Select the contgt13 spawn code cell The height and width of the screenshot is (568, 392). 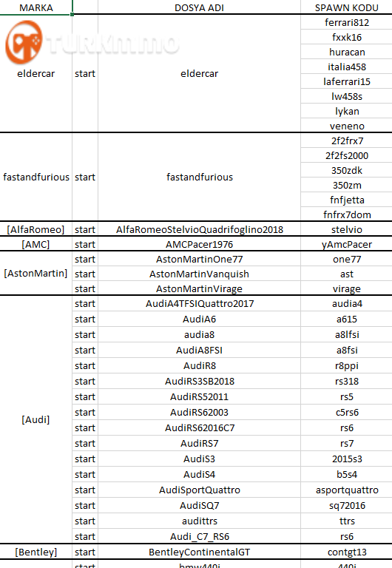pyautogui.click(x=346, y=552)
